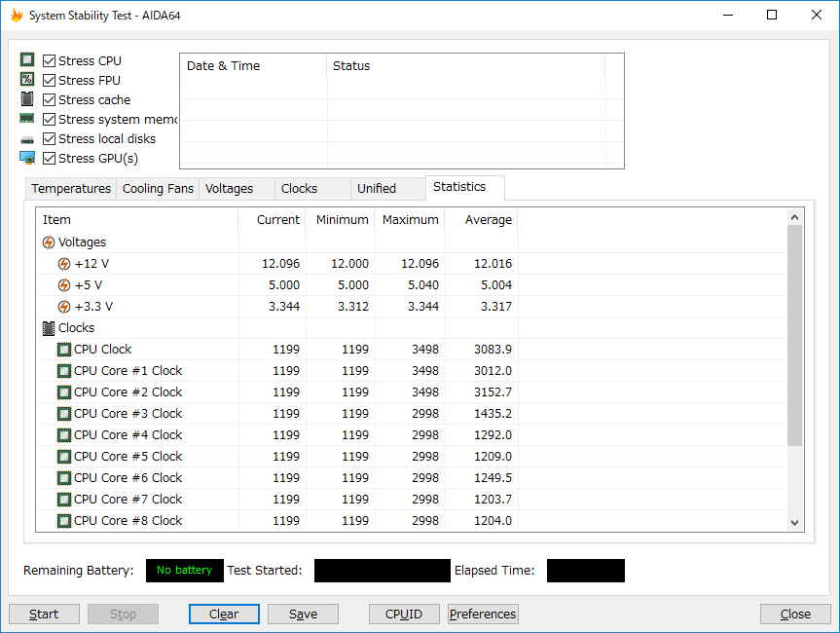Viewport: 840px width, 633px height.
Task: Click the monitor icon beside Stress GPU(s)
Action: [x=27, y=158]
